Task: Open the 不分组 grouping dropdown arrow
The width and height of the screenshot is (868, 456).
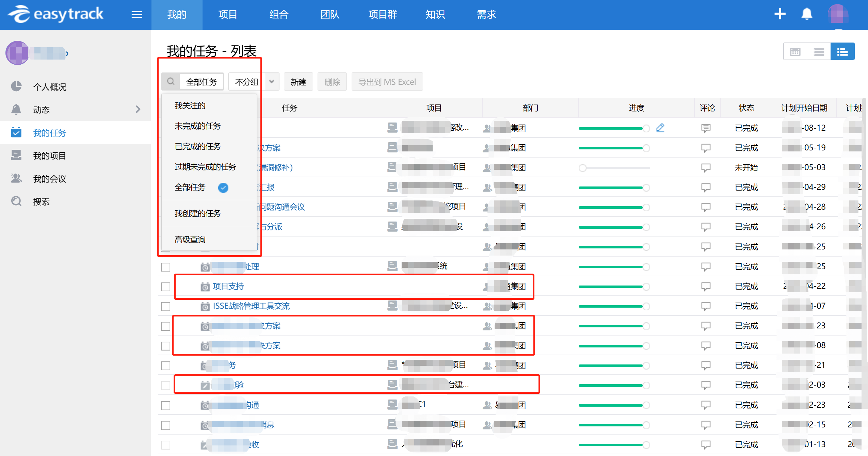Action: pyautogui.click(x=272, y=82)
